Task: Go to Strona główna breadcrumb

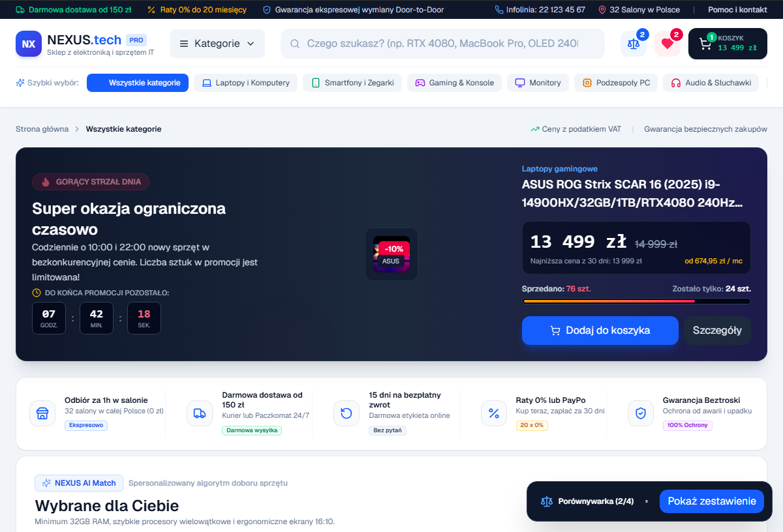Action: click(42, 129)
